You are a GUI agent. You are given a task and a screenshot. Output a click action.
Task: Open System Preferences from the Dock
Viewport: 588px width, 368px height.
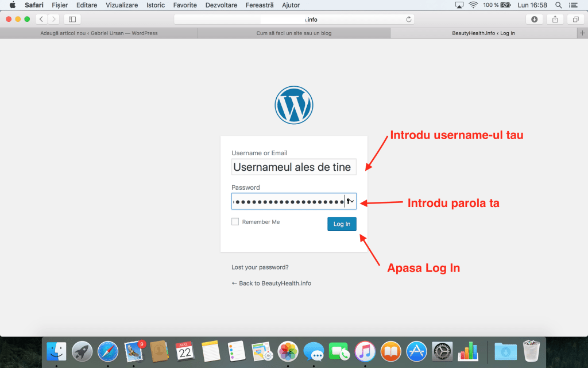click(442, 352)
